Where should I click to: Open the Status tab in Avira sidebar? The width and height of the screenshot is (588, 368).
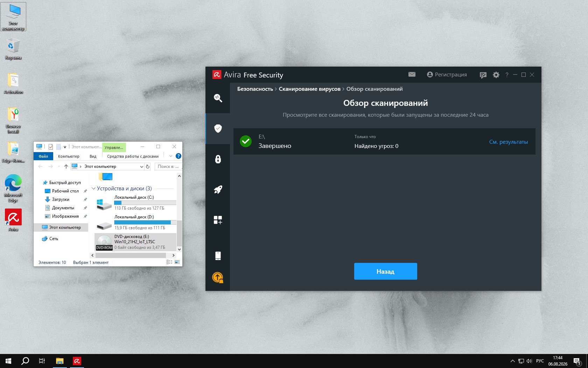(x=218, y=98)
